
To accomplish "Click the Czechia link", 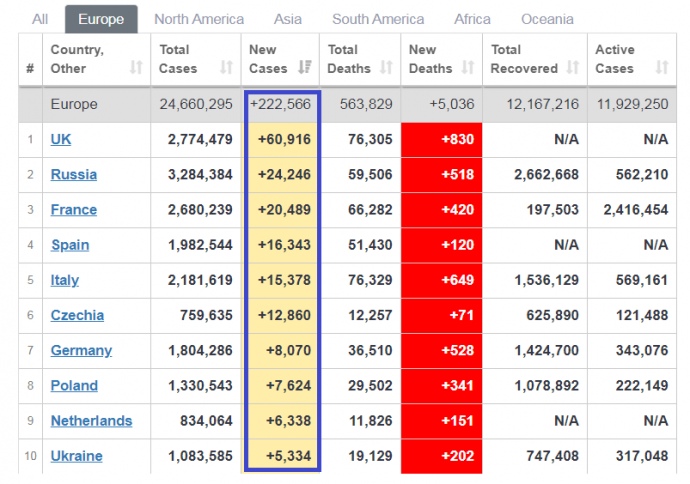I will 77,315.
